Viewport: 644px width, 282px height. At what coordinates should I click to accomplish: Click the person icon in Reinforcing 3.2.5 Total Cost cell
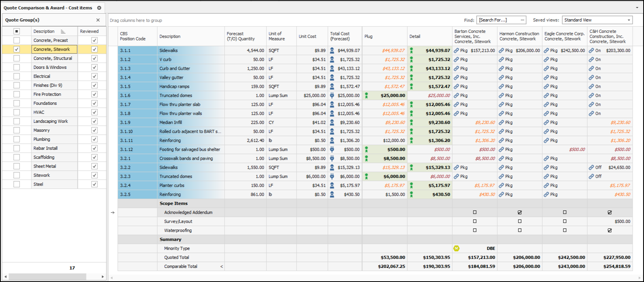tap(332, 194)
